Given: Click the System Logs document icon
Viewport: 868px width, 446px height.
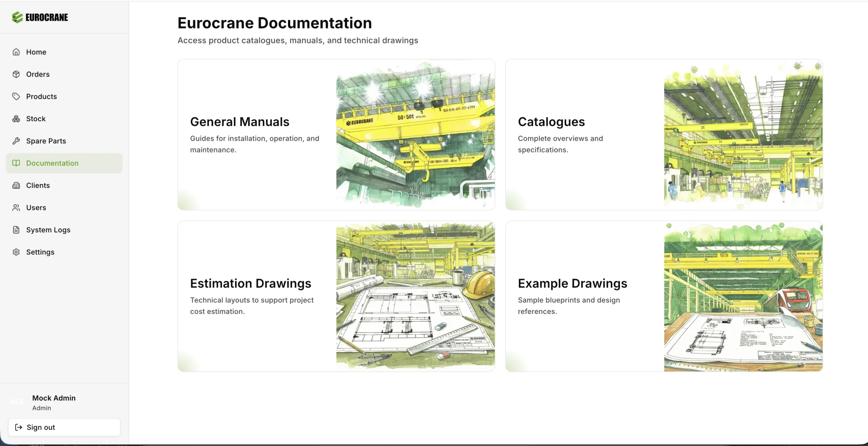Looking at the screenshot, I should pyautogui.click(x=16, y=230).
